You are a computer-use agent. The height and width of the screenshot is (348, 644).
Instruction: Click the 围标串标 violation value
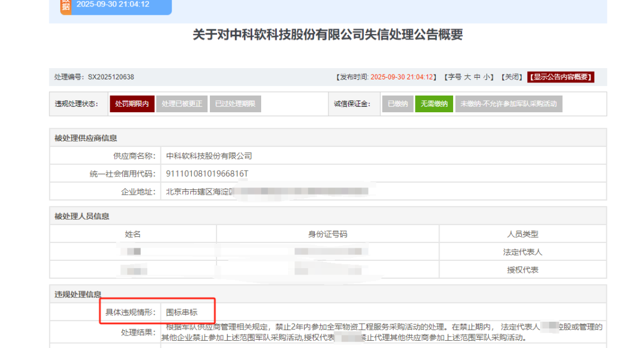point(181,312)
